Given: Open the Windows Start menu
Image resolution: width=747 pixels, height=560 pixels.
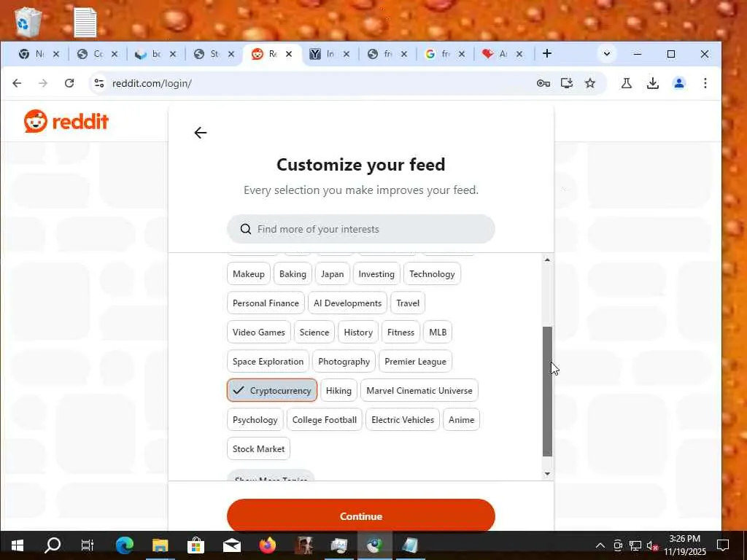Looking at the screenshot, I should click(18, 545).
